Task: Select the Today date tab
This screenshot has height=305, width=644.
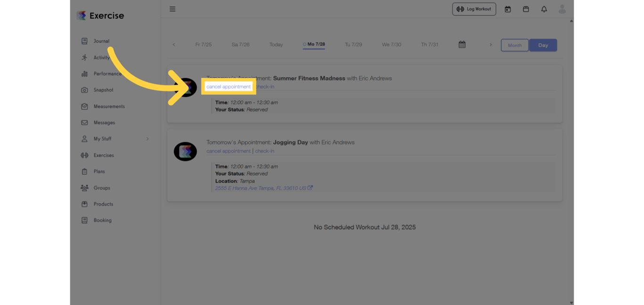Action: pyautogui.click(x=276, y=44)
